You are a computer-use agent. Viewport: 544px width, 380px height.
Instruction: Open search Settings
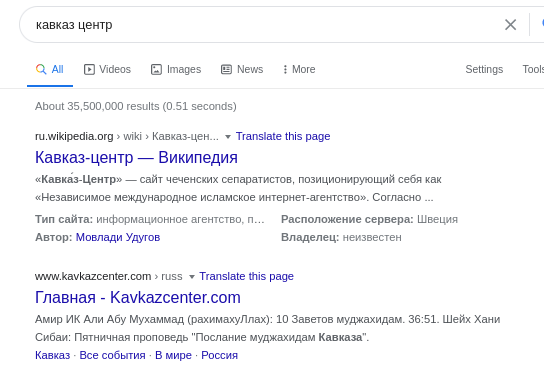pos(484,69)
